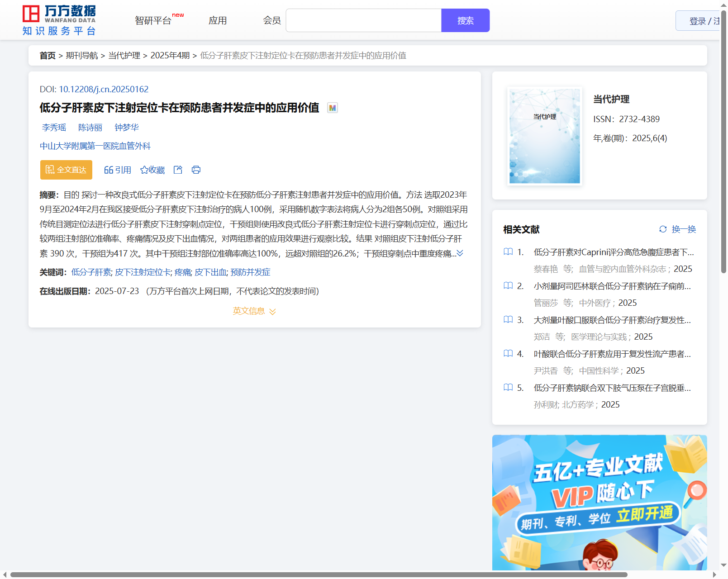This screenshot has width=728, height=579.
Task: Click the 当代护理 journal cover thumbnail
Action: (544, 136)
